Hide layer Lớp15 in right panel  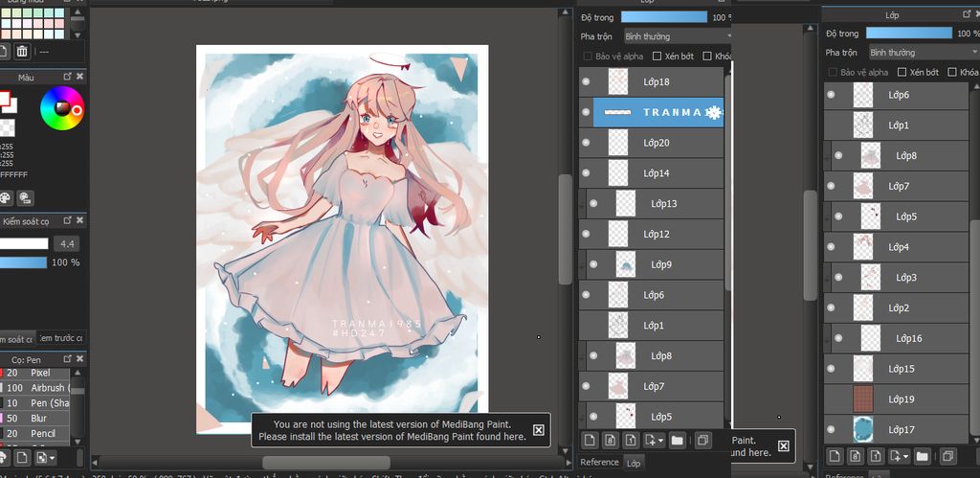pos(831,369)
